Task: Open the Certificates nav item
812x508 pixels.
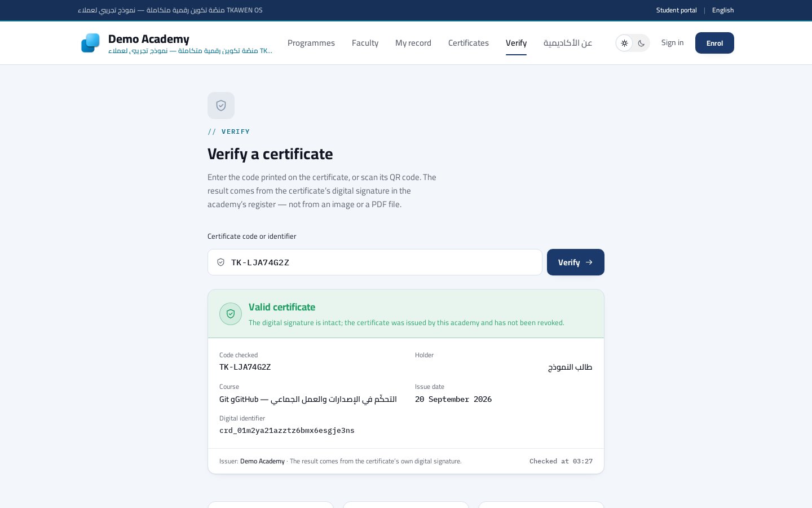Action: [469, 43]
